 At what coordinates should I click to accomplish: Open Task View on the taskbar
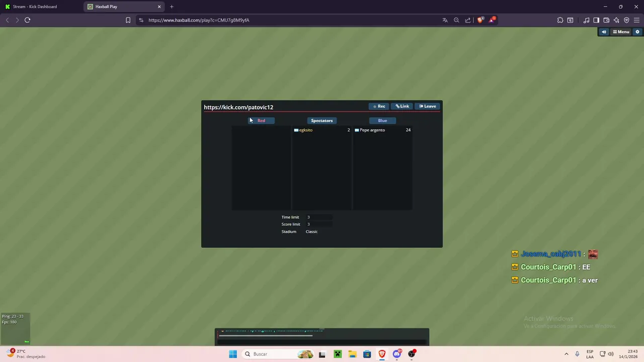click(x=322, y=354)
